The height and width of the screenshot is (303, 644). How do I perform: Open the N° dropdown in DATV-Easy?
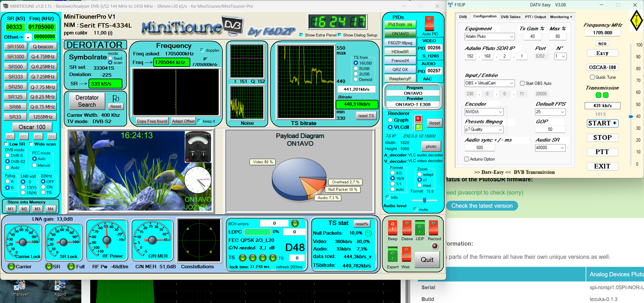[x=560, y=56]
